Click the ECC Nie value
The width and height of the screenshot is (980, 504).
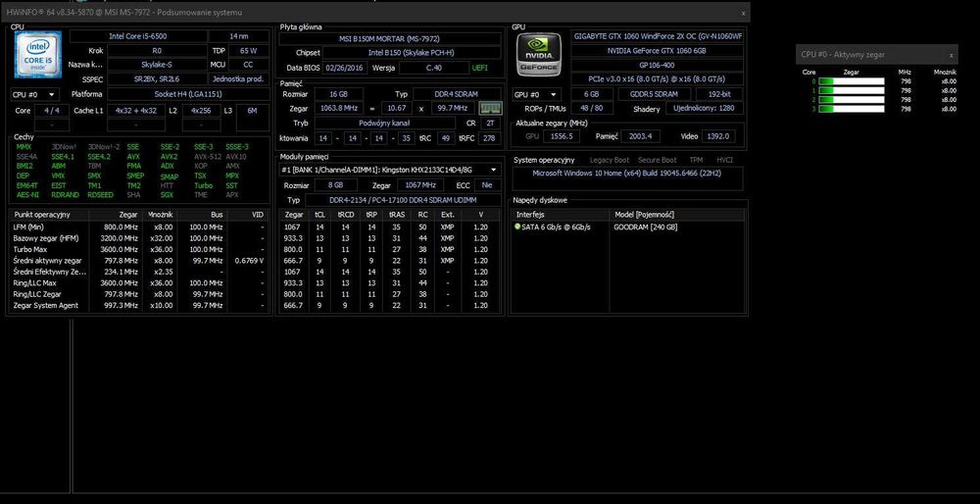click(x=487, y=185)
